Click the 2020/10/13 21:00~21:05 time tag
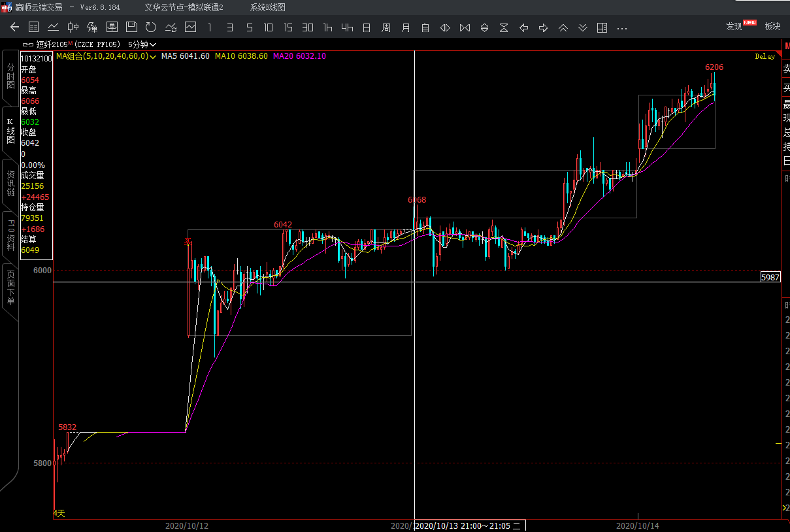The image size is (790, 532). [470, 525]
